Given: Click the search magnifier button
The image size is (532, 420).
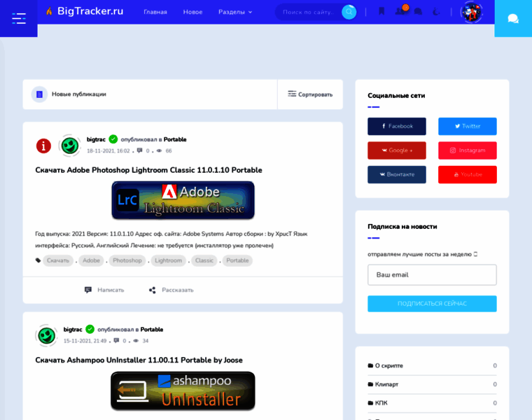Looking at the screenshot, I should pos(349,12).
